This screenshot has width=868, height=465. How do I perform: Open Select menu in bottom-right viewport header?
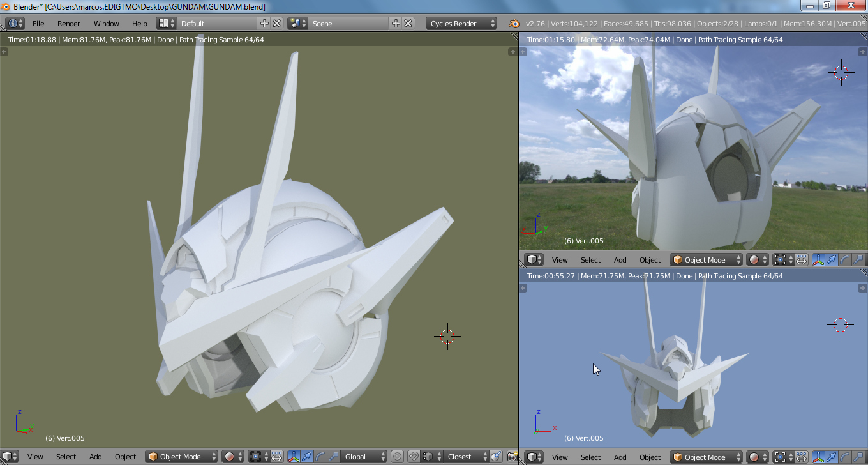[x=590, y=457]
